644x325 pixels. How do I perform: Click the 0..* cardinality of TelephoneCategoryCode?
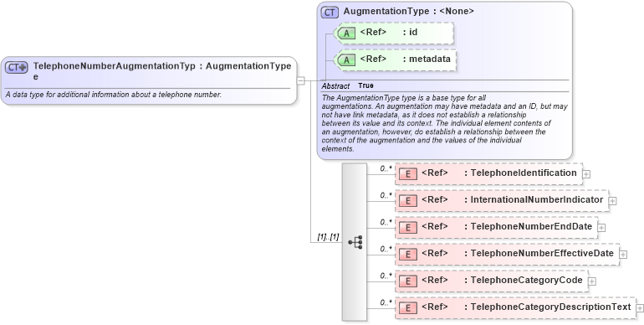click(386, 276)
